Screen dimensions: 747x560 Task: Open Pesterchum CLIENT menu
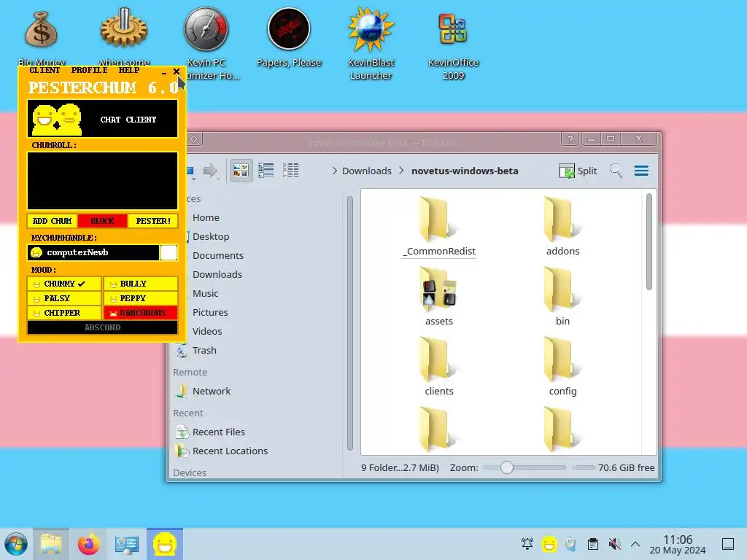click(x=44, y=70)
